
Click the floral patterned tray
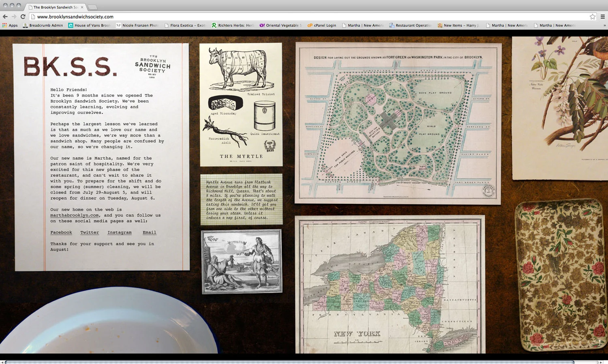561,274
